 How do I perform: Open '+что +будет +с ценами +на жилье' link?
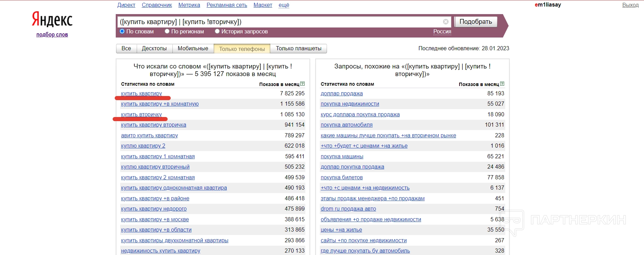tap(364, 146)
